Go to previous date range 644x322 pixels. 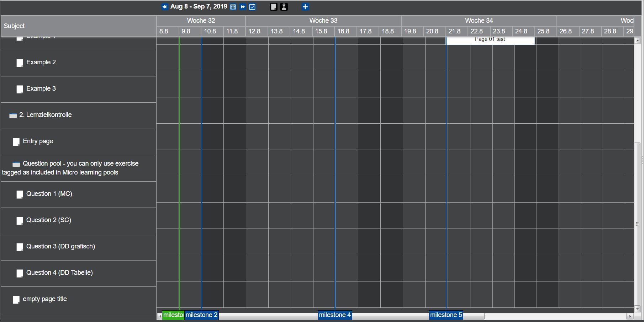pos(164,7)
